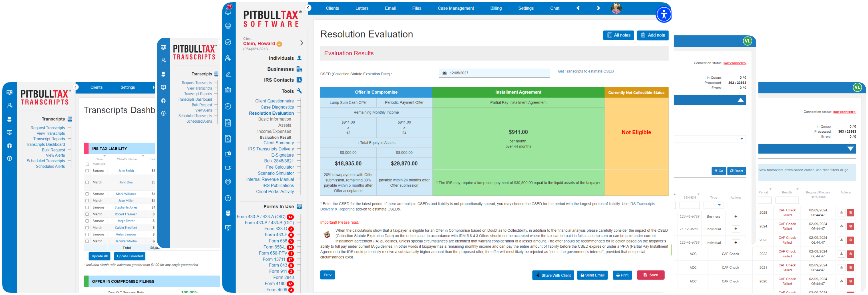Open the Chat menu

pyautogui.click(x=554, y=8)
